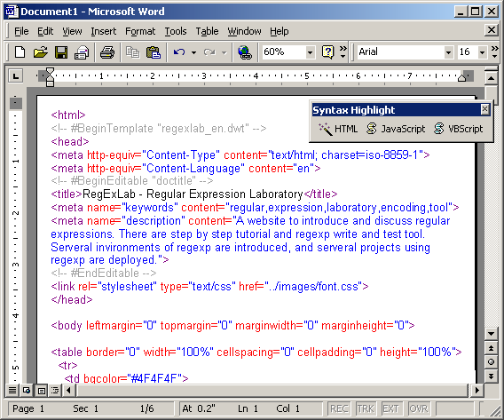
Task: Click the "#EndEditable" comment line
Action: [104, 273]
